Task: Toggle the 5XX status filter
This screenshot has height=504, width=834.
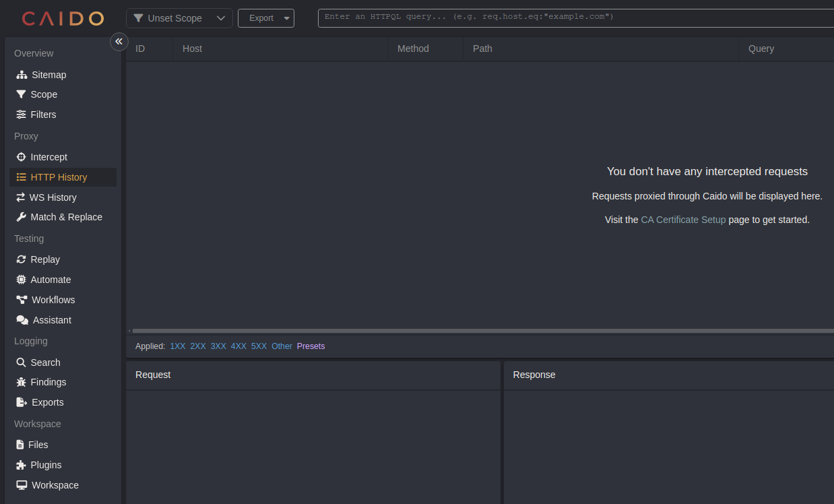Action: point(259,346)
